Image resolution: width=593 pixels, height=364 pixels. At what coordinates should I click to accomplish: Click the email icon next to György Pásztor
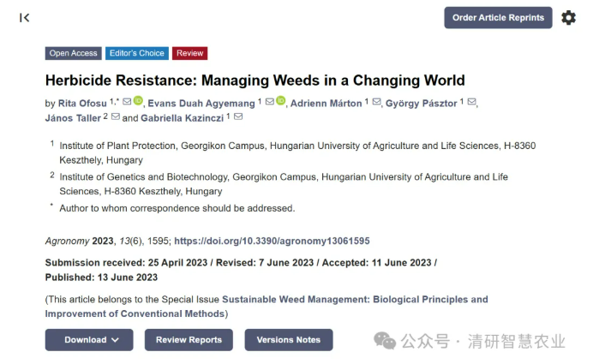470,103
